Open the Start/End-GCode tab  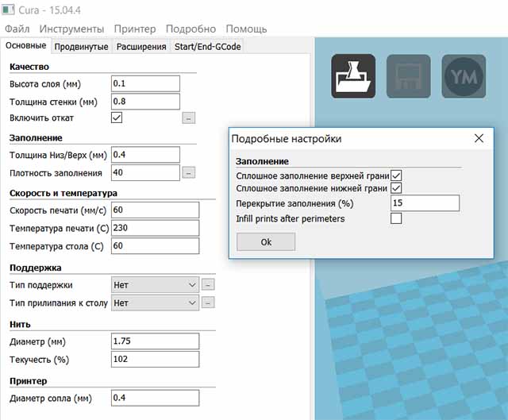point(207,47)
